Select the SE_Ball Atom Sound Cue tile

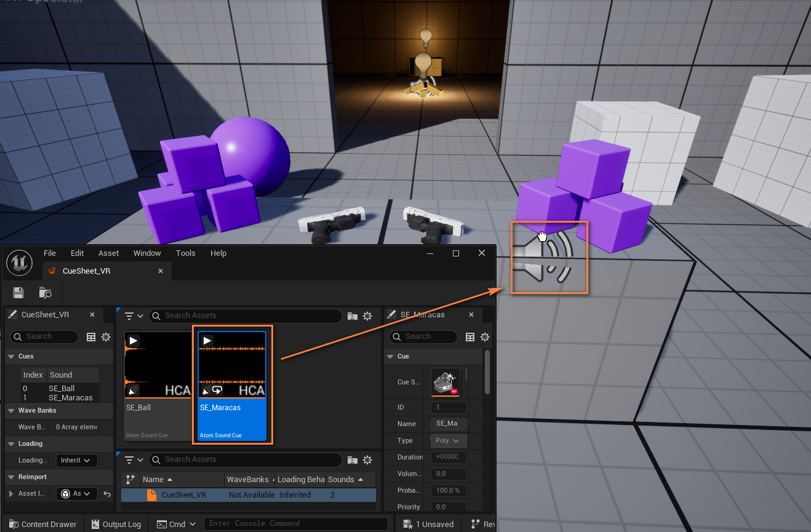coord(158,386)
